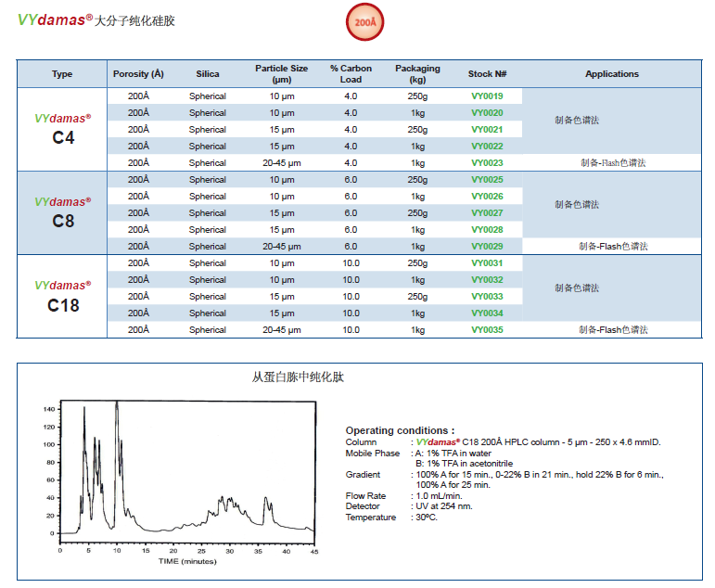
Task: Click the chart title 从蛋白胨中纯化肽
Action: (x=298, y=377)
